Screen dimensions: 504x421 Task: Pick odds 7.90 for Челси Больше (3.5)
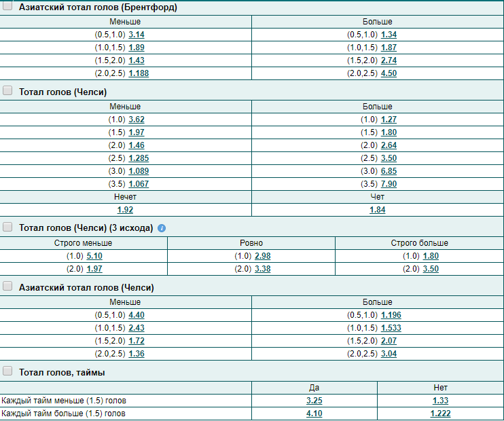389,184
